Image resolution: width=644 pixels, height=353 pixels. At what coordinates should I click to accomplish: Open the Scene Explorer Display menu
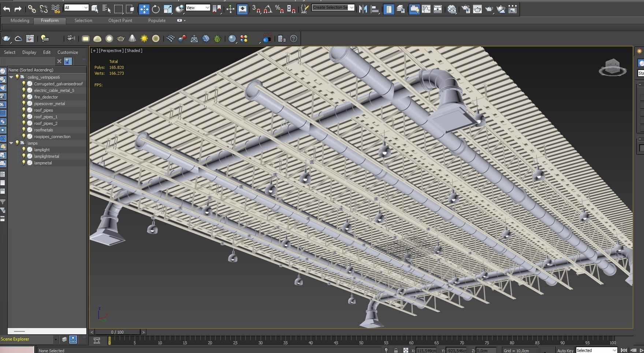[x=29, y=52]
